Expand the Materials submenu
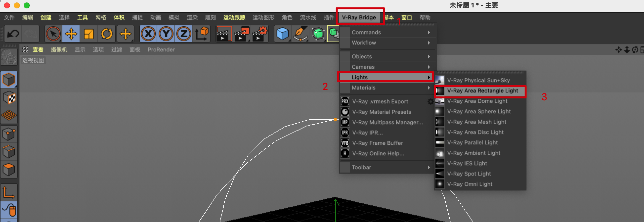Viewport: 644px width, 222px height. pos(387,88)
